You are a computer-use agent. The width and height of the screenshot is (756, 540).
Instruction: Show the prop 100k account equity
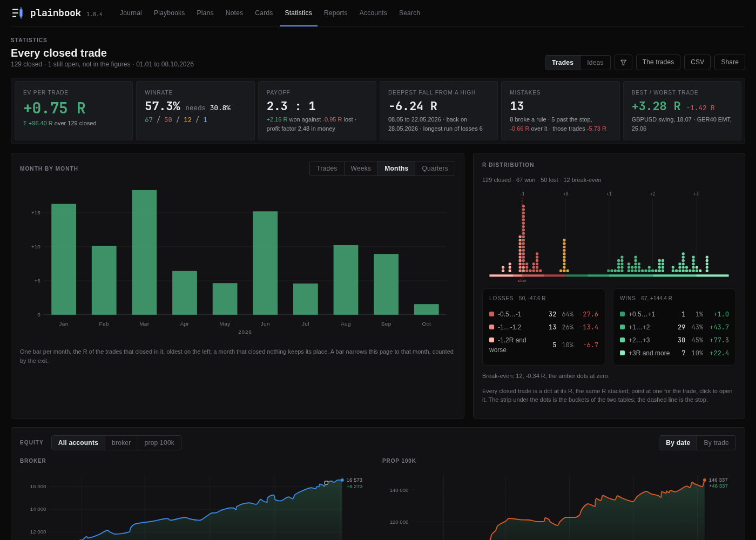[159, 443]
